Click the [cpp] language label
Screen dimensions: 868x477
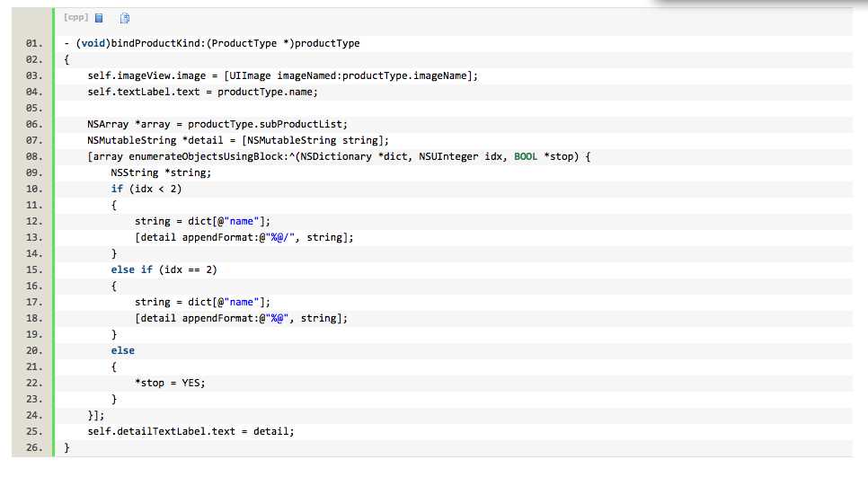click(x=75, y=18)
